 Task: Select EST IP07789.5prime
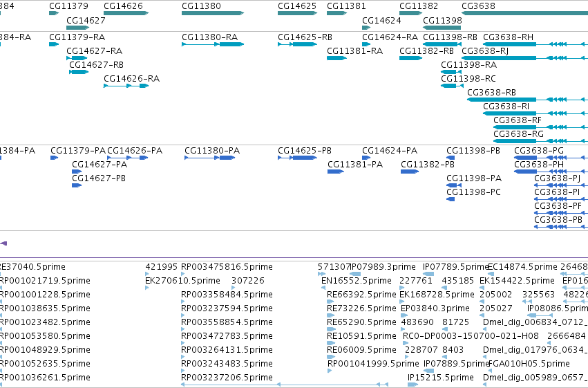(428, 274)
